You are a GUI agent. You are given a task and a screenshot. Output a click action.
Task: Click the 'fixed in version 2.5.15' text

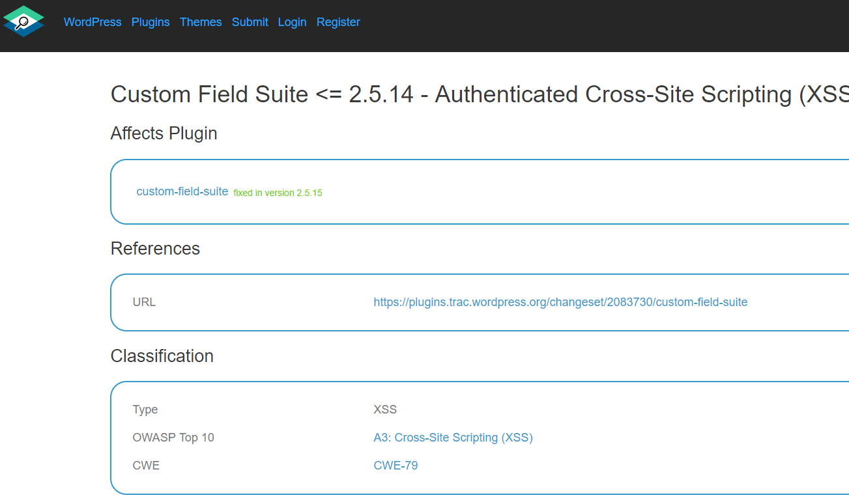278,193
